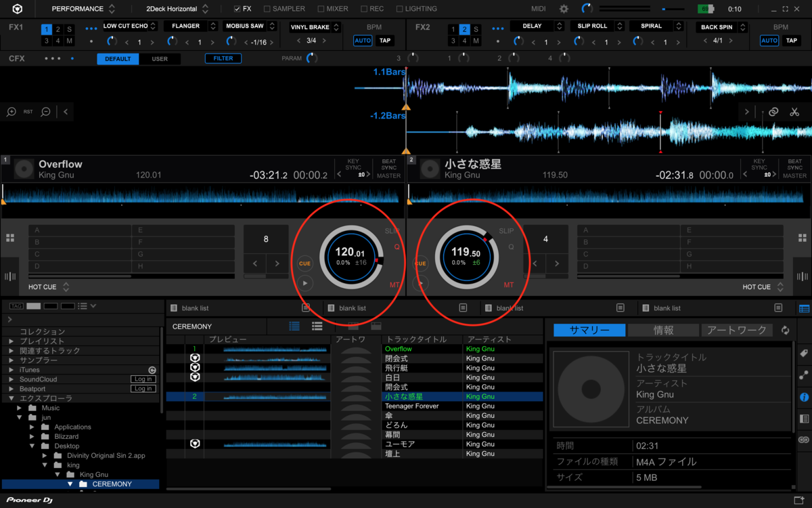Click the CFX FILTER button

click(223, 58)
